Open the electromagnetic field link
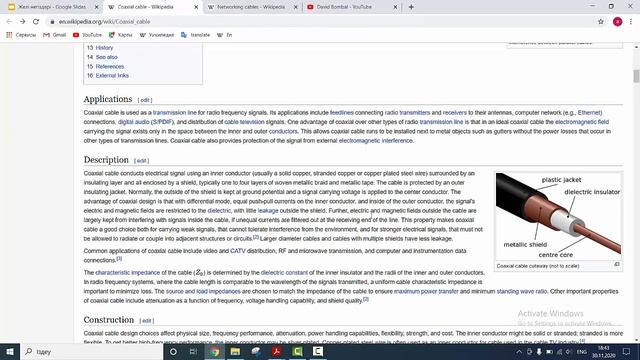Viewport: 640px width, 360px height. [582, 122]
